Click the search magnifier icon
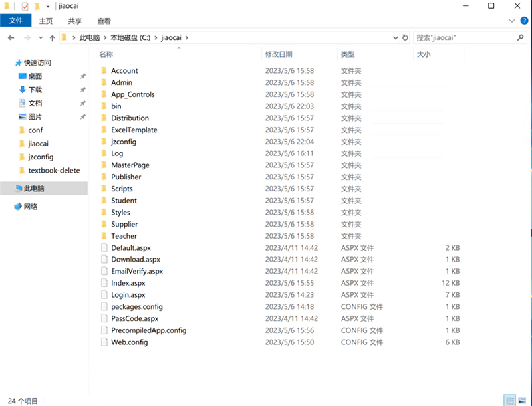 [520, 37]
